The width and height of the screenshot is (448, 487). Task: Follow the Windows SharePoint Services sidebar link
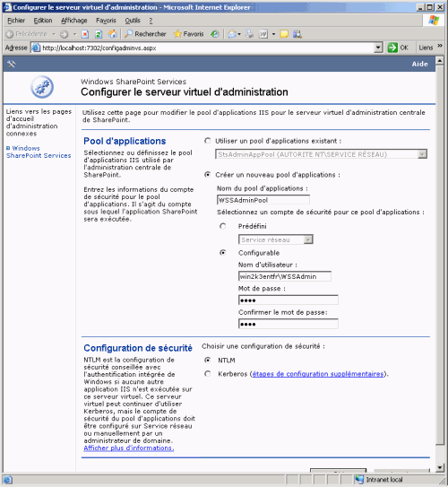click(39, 152)
